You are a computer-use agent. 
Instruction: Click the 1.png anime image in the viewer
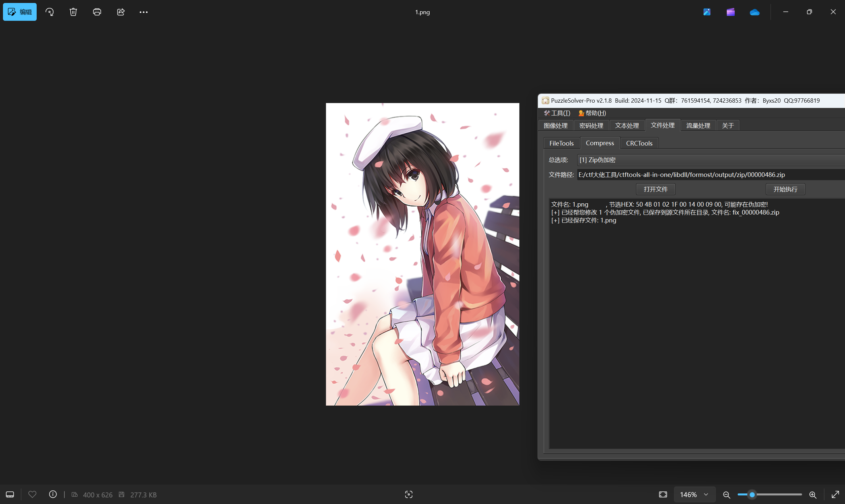[x=422, y=254]
